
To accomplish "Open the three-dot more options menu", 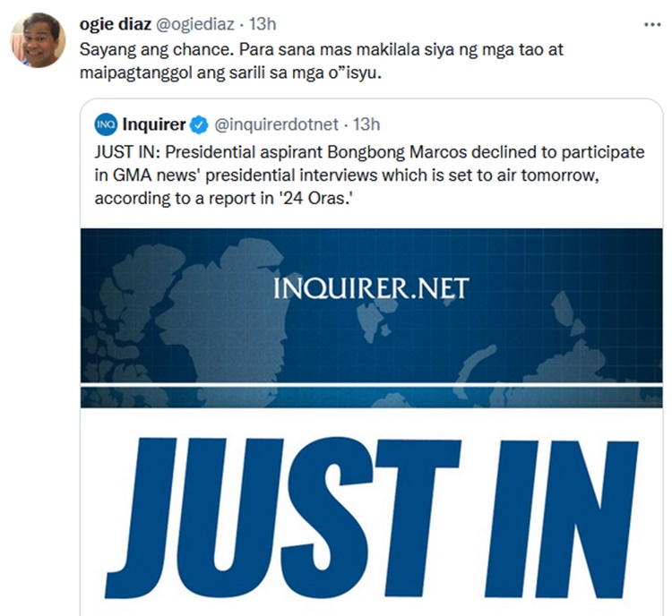I will [x=652, y=25].
